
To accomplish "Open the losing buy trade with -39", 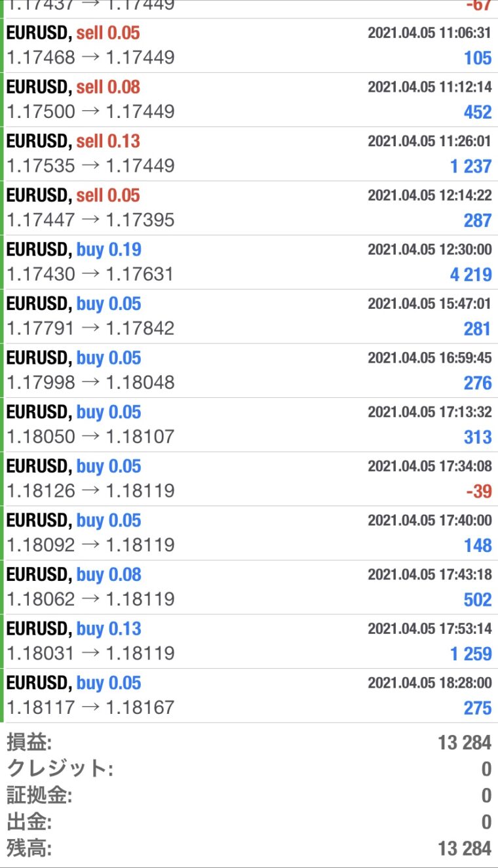I will [249, 479].
